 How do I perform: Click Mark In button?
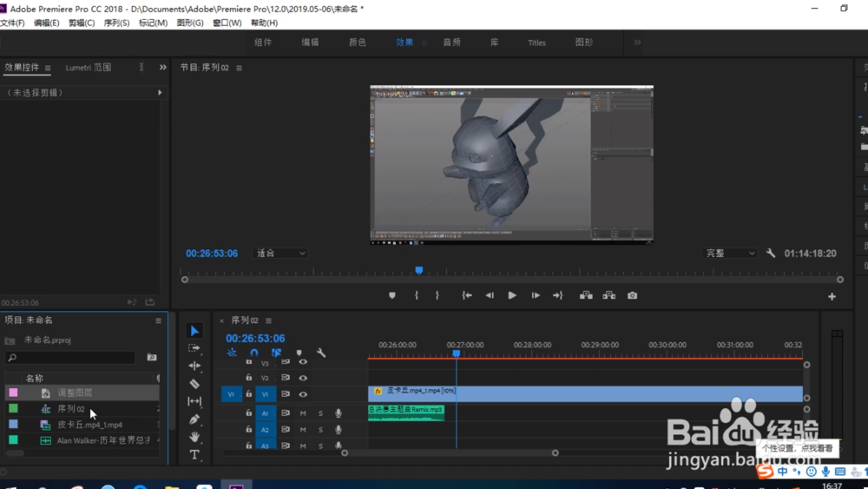[x=417, y=295]
